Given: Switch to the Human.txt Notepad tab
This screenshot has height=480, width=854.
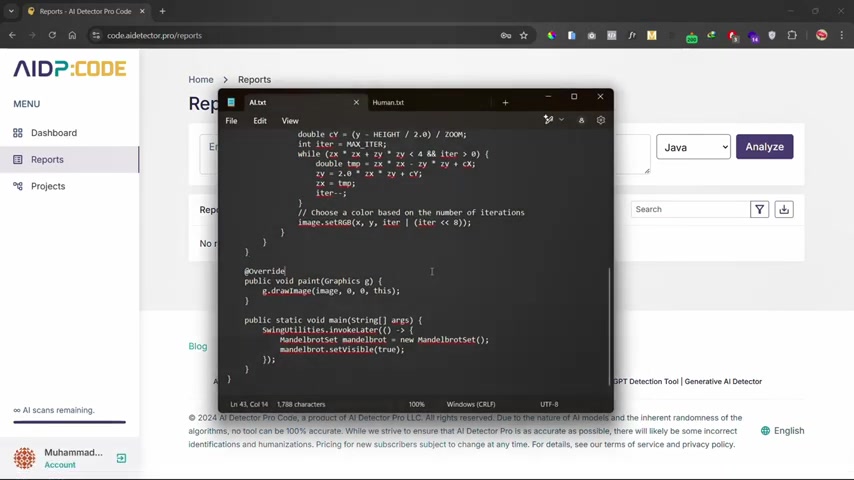Looking at the screenshot, I should (388, 102).
